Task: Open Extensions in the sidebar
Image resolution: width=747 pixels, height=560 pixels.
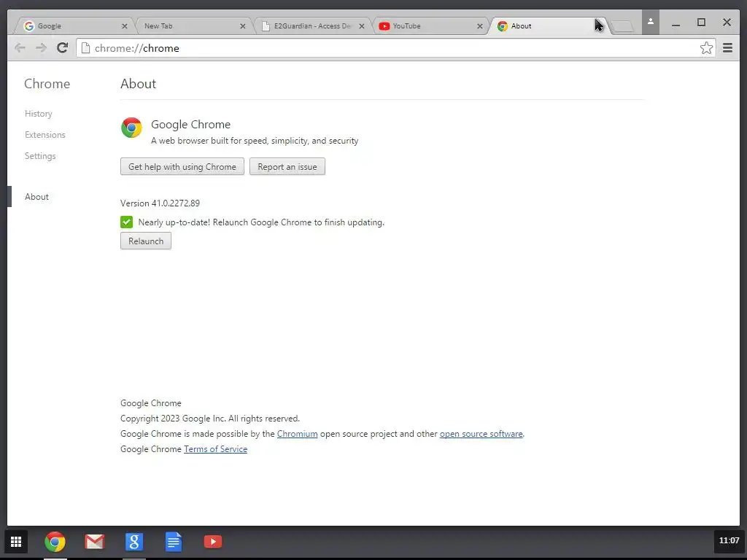Action: tap(44, 135)
